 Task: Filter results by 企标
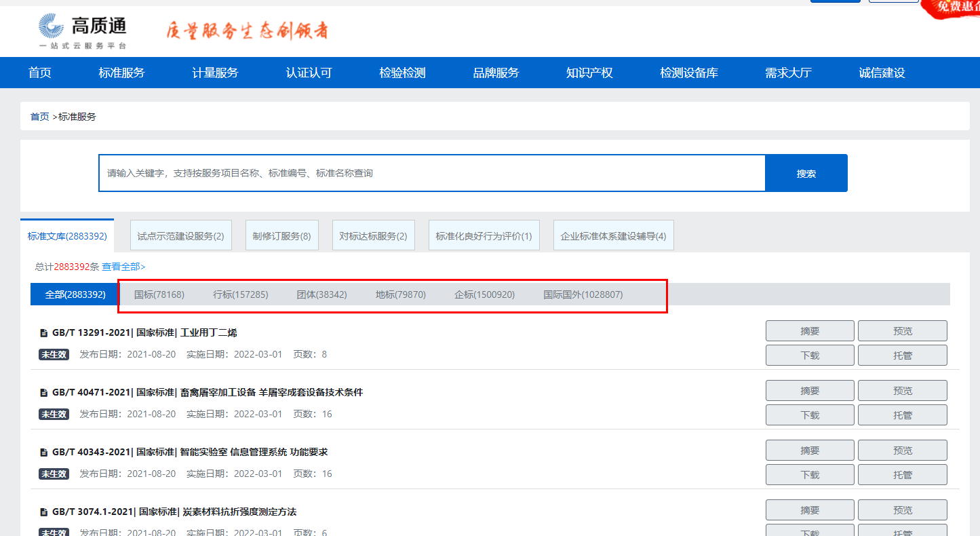coord(484,295)
